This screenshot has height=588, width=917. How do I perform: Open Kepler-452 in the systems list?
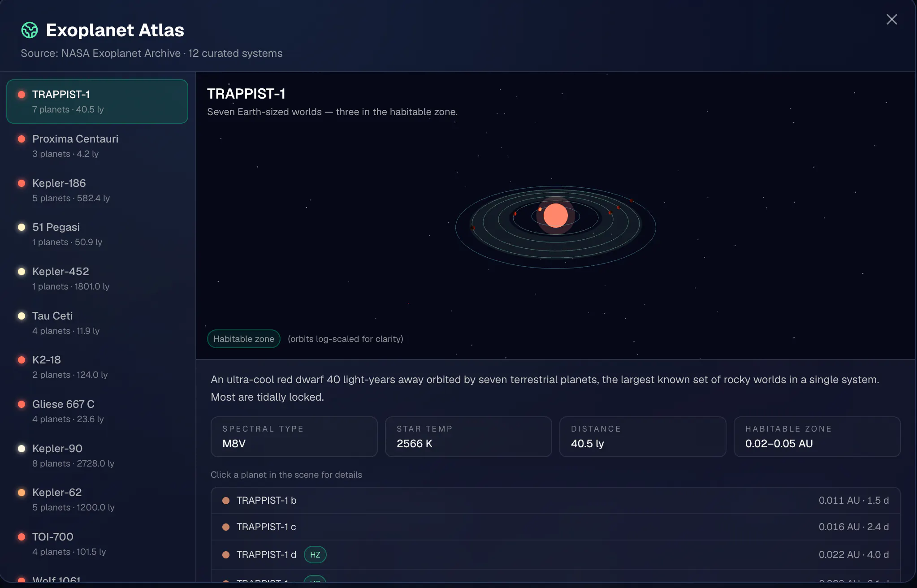(97, 278)
